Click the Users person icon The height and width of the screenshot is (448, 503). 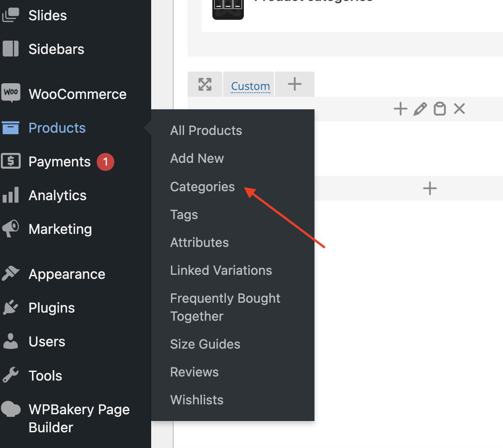(x=11, y=341)
